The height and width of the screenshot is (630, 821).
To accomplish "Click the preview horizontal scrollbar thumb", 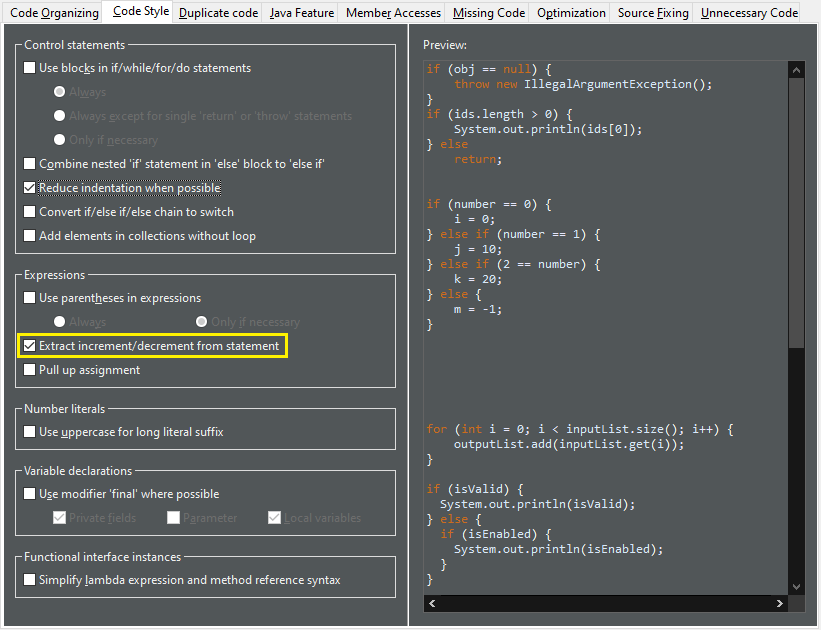I will (606, 603).
